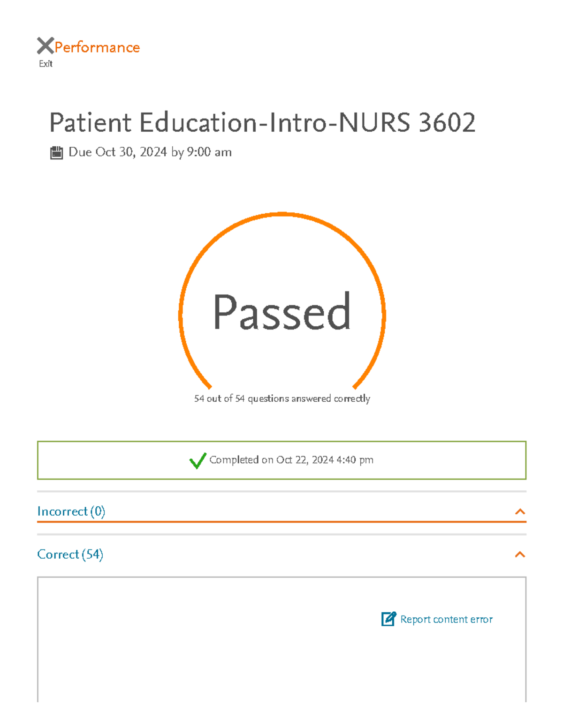Screen dimensions: 563x728
Task: Click the chevron next to Incorrect
Action: [520, 512]
